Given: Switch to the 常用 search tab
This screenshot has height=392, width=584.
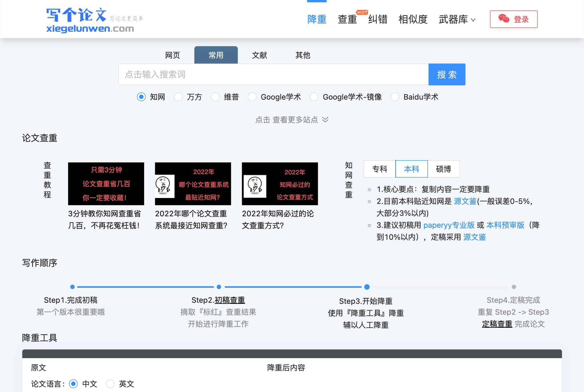Looking at the screenshot, I should click(x=216, y=55).
